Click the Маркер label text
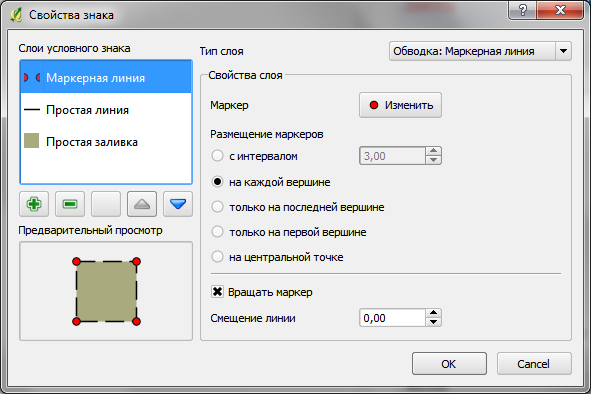The image size is (591, 394). coord(229,105)
